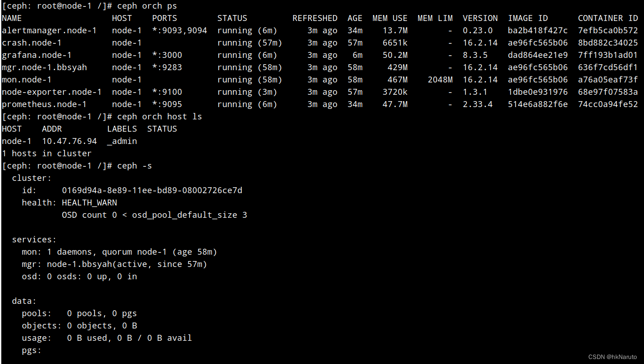Select prometheus port *:9095
The width and height of the screenshot is (644, 364).
[x=167, y=104]
